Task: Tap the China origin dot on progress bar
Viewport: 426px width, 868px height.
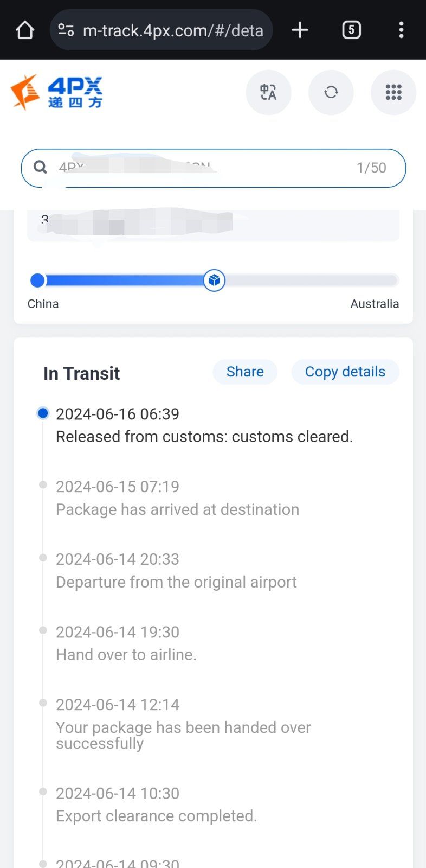Action: [x=37, y=280]
